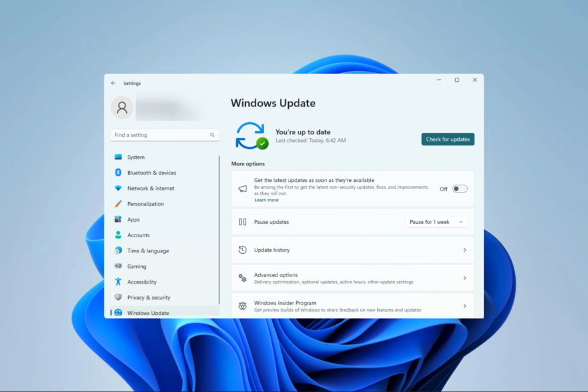Screen dimensions: 588x392
Task: Minimize the Settings window
Action: [x=439, y=80]
